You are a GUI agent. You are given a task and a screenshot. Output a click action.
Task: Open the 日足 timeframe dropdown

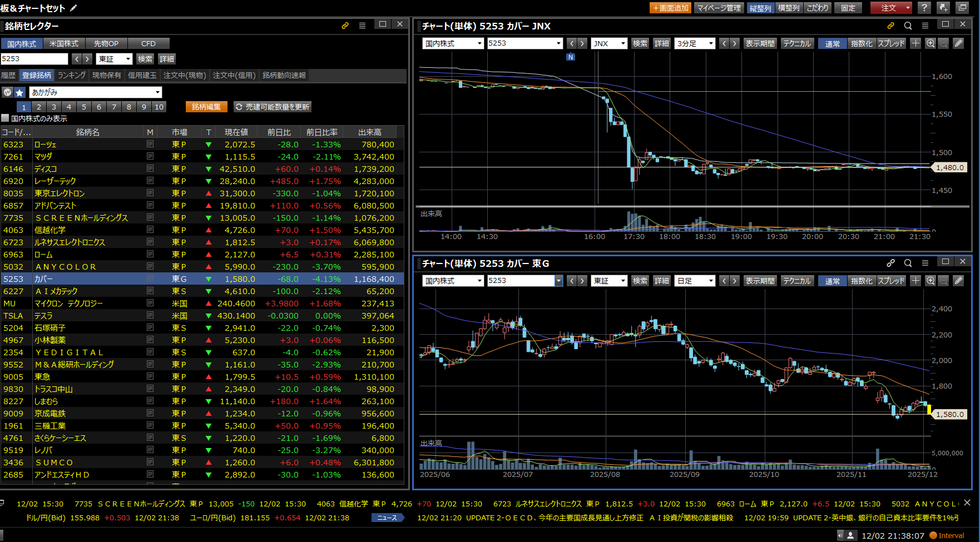[x=695, y=281]
